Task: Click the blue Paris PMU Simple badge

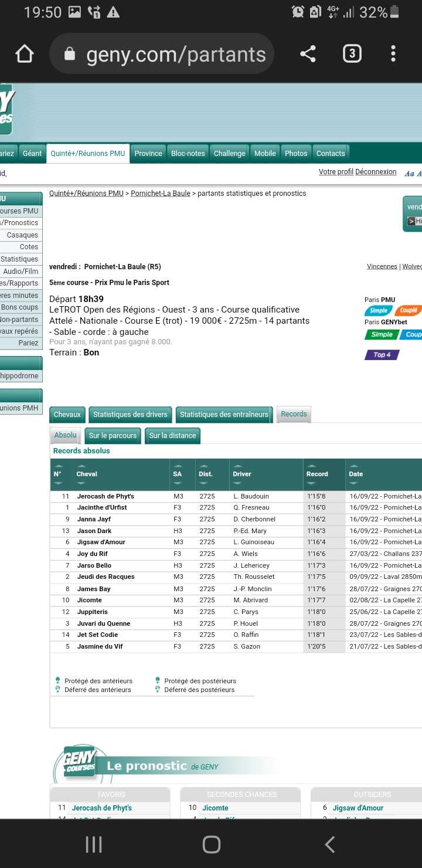Action: pos(378,310)
